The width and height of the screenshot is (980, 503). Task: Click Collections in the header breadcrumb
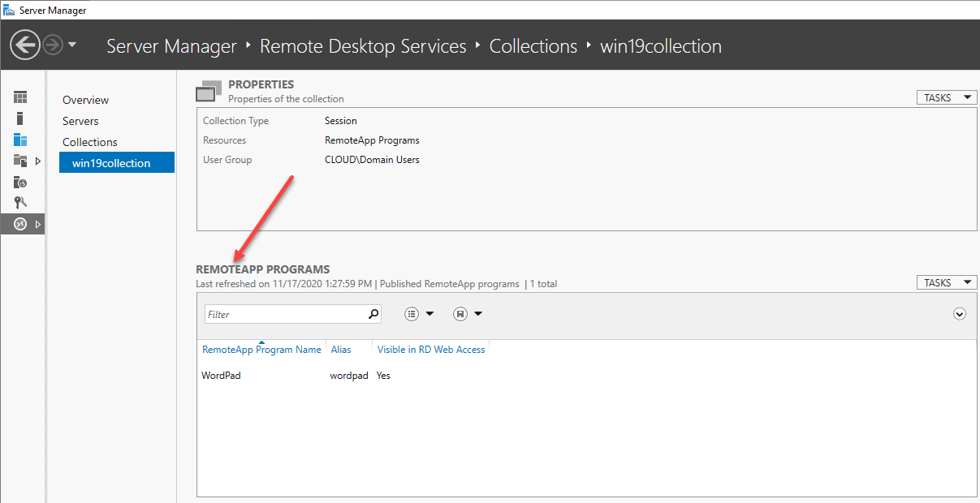[x=533, y=46]
